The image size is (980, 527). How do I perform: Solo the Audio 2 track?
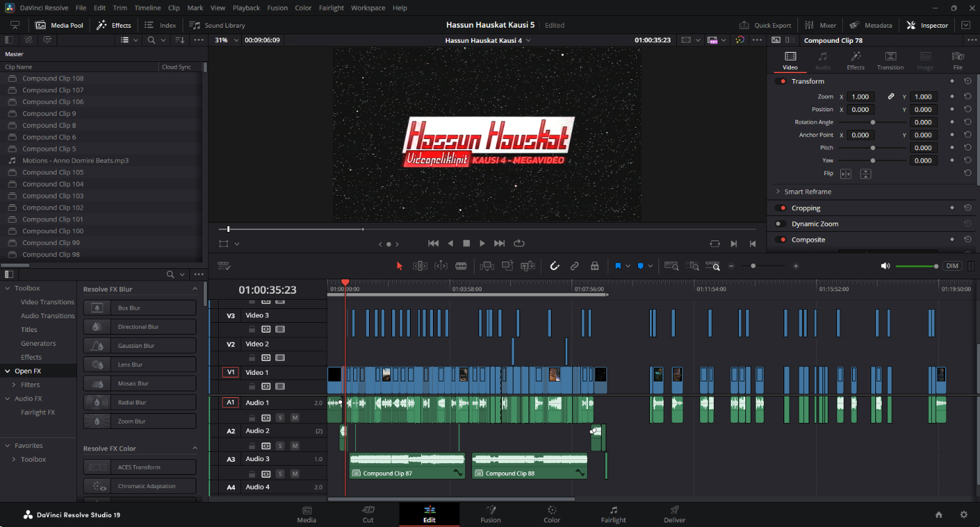point(280,446)
